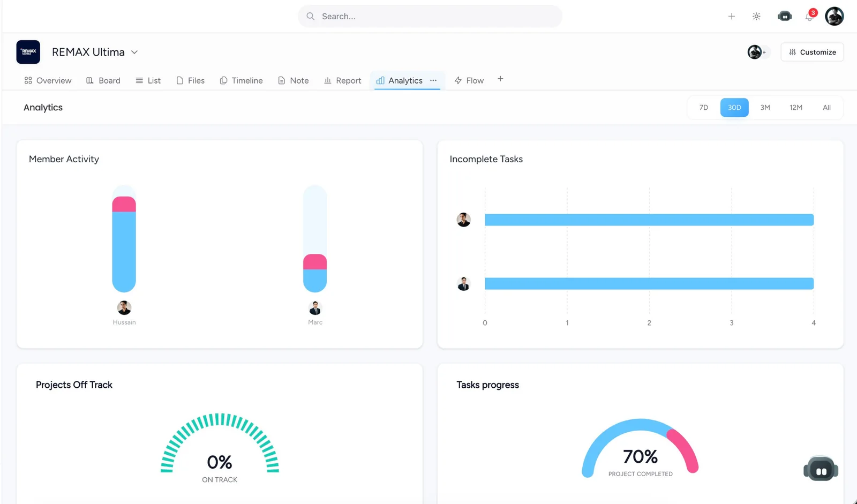Click the search magnifier icon
The width and height of the screenshot is (857, 504).
[311, 17]
